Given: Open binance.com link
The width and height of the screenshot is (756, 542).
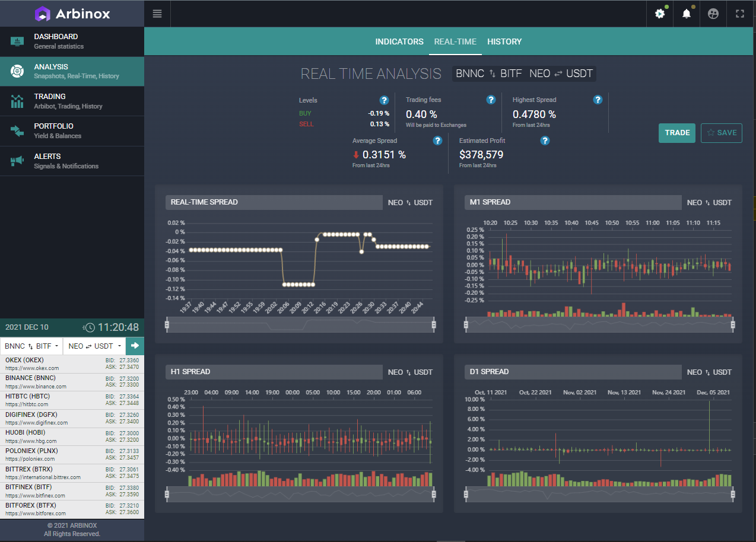Looking at the screenshot, I should pyautogui.click(x=36, y=386).
